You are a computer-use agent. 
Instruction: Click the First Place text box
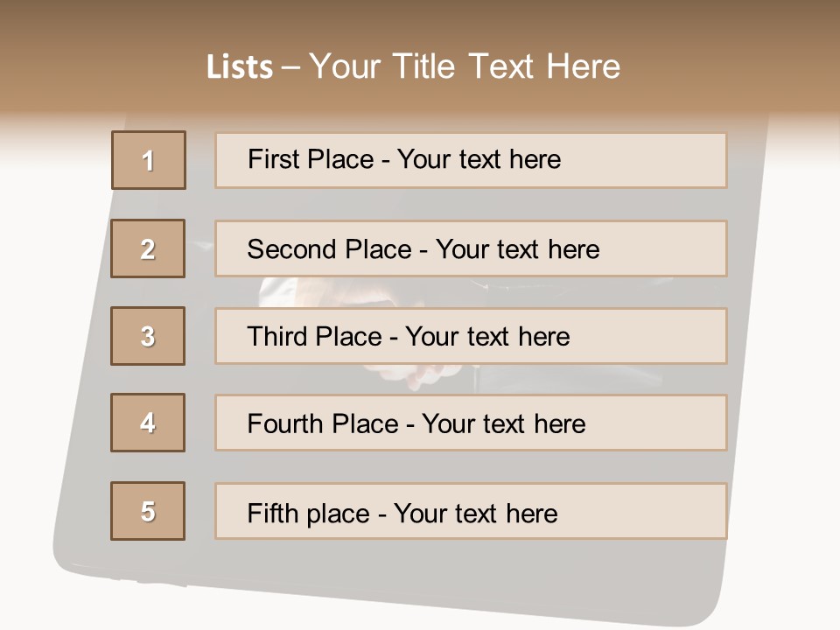pyautogui.click(x=471, y=160)
